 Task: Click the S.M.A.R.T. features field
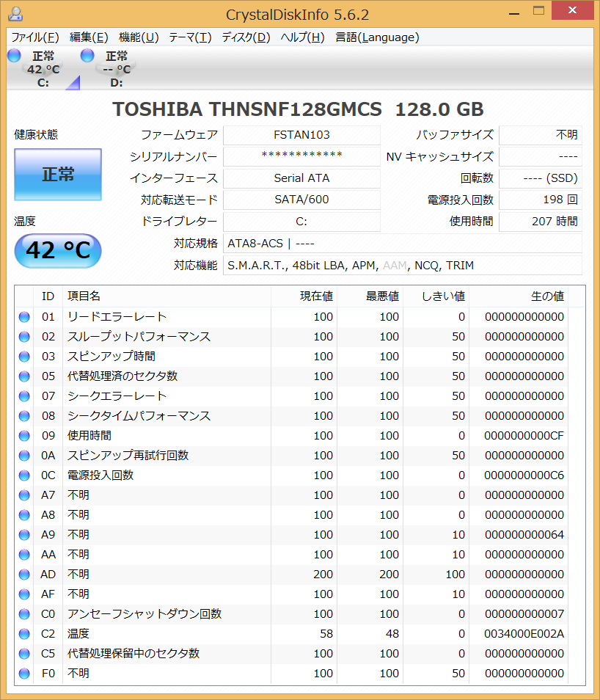[403, 265]
